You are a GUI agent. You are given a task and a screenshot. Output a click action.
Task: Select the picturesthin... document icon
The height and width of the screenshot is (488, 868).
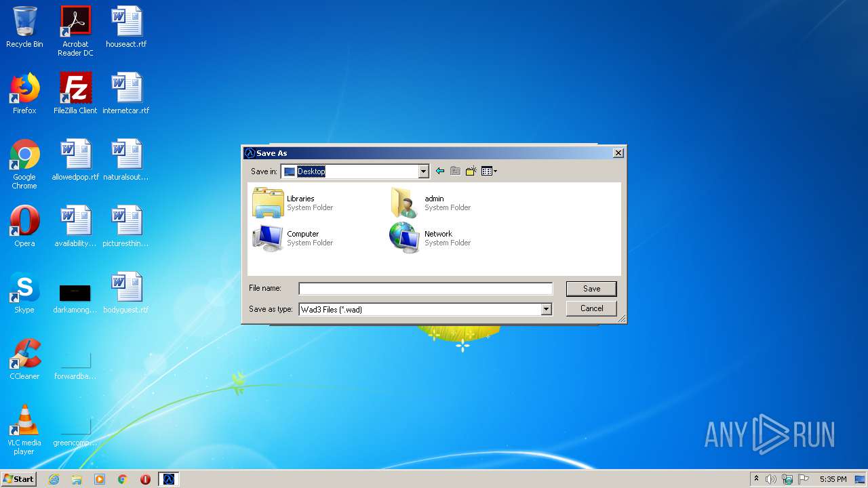(126, 226)
